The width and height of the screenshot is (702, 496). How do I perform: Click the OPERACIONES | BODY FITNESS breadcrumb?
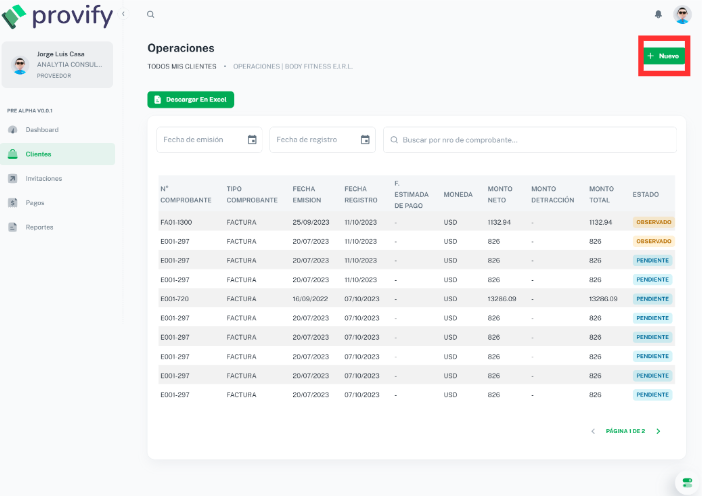coord(293,66)
